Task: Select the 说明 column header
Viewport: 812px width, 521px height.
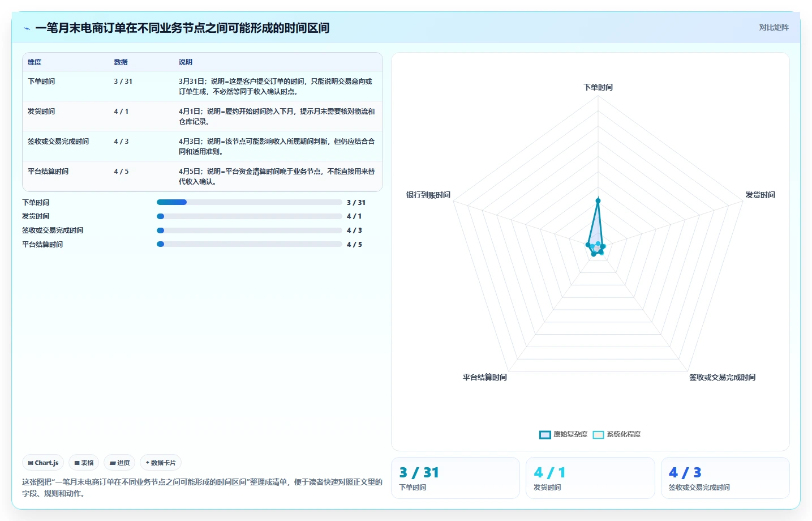Action: click(186, 62)
